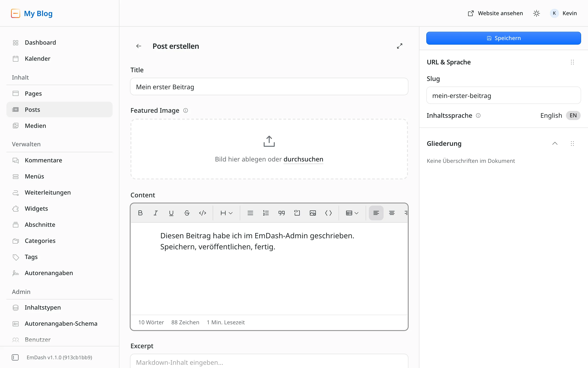The height and width of the screenshot is (368, 588).
Task: Click info icon next to Featured Image
Action: pos(185,110)
